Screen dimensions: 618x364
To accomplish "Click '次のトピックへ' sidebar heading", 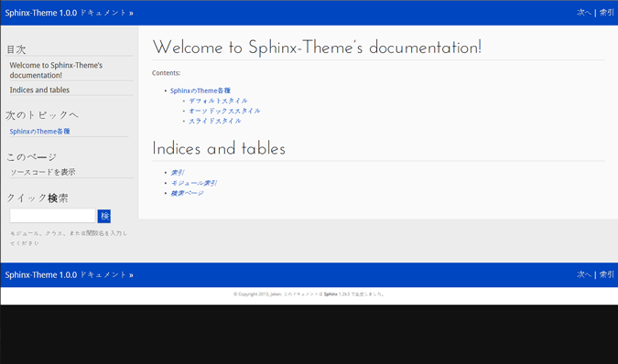I will click(42, 115).
